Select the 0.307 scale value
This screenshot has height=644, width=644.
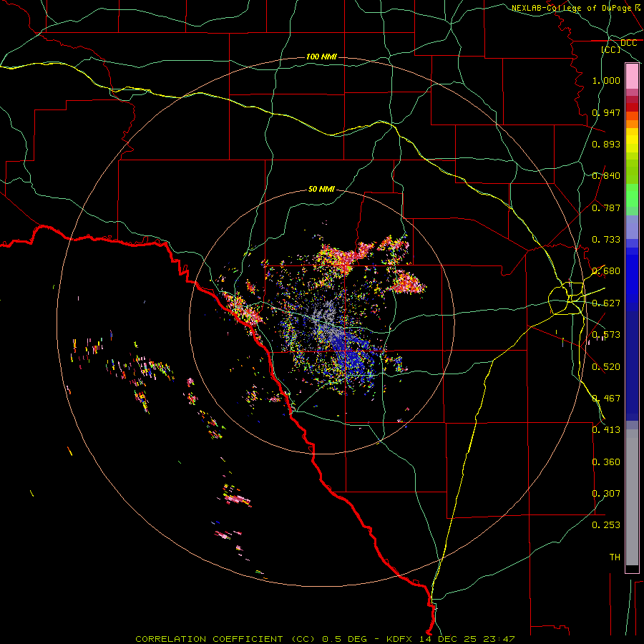tap(606, 494)
